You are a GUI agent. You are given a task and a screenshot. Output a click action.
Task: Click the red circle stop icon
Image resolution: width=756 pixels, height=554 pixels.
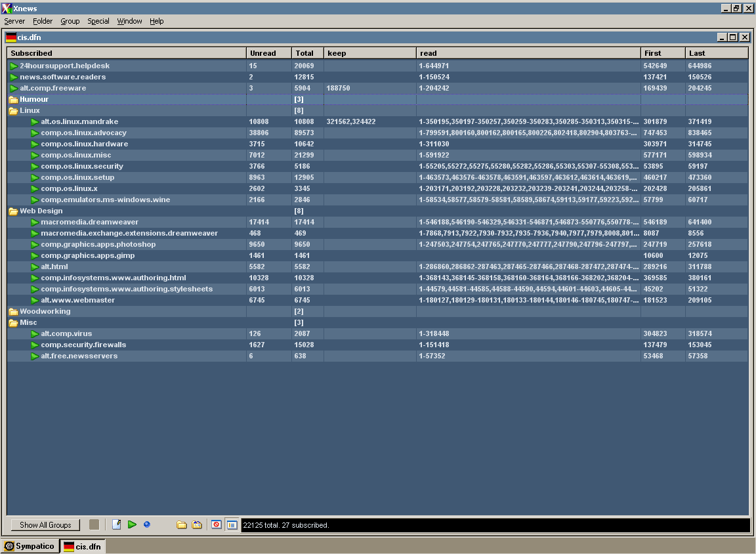[216, 524]
